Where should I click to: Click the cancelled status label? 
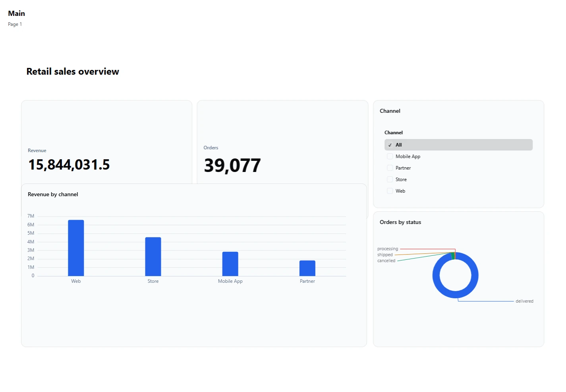click(x=386, y=261)
